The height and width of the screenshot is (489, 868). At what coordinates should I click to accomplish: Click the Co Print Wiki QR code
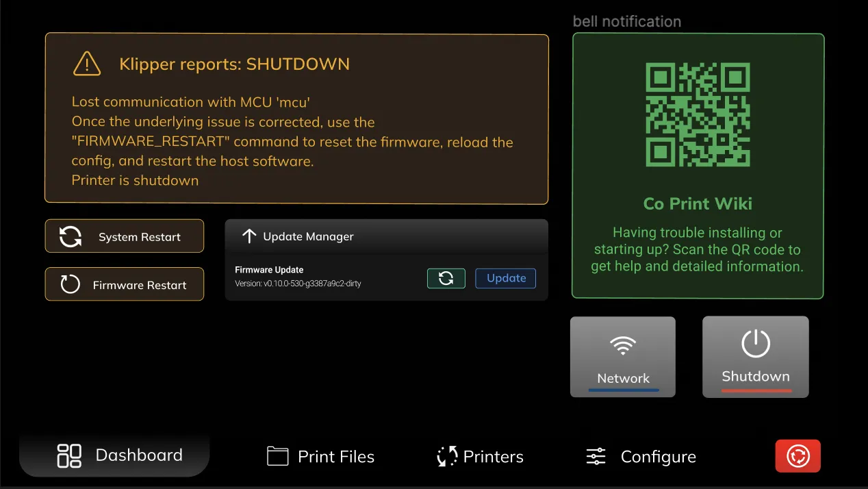(698, 114)
